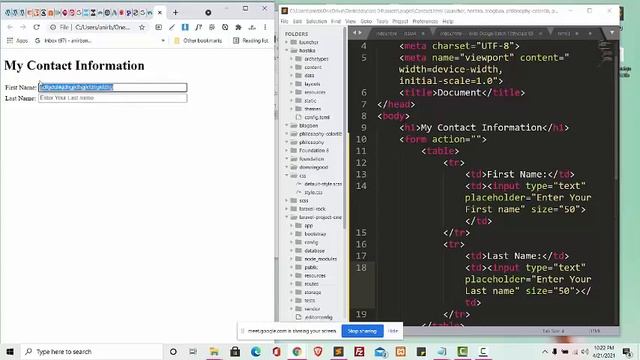Open Cortana circle on the taskbar
Viewport: 640px width, 360px height.
click(173, 351)
